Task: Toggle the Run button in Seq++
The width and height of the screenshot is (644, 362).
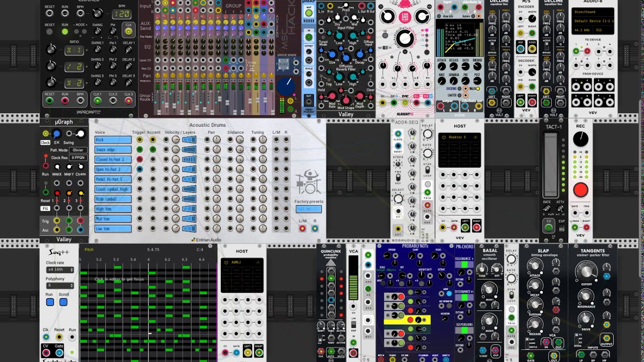Action: 50,302
